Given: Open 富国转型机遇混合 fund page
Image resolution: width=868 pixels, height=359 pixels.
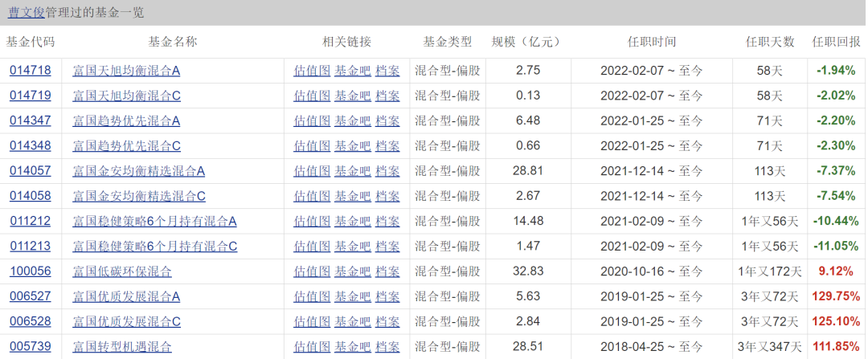Looking at the screenshot, I should pyautogui.click(x=122, y=347).
